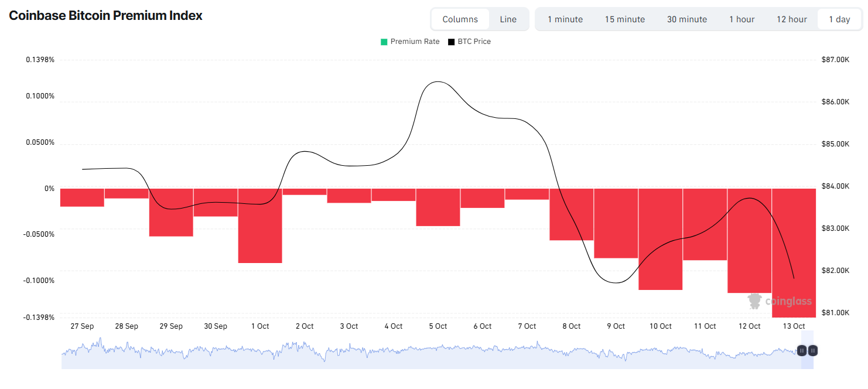Click the right range slider handle icon
This screenshot has width=868, height=389.
(x=813, y=351)
